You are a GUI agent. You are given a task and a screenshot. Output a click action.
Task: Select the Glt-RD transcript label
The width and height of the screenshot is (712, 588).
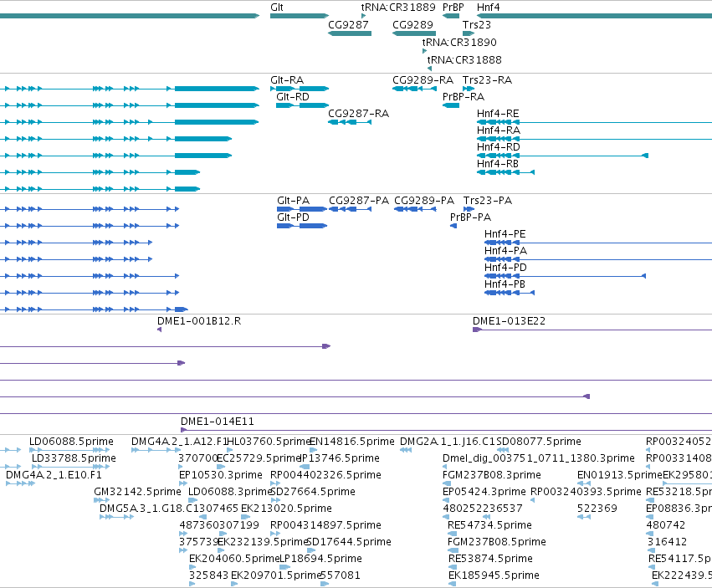click(293, 97)
